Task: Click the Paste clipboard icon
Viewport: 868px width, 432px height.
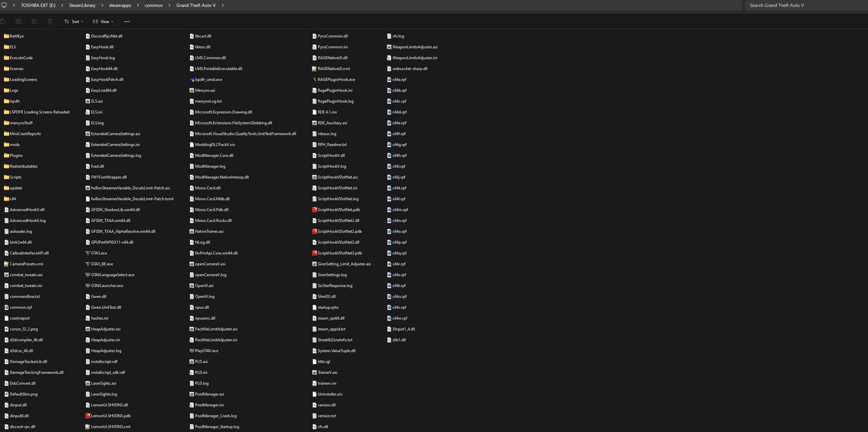Action: click(3, 22)
